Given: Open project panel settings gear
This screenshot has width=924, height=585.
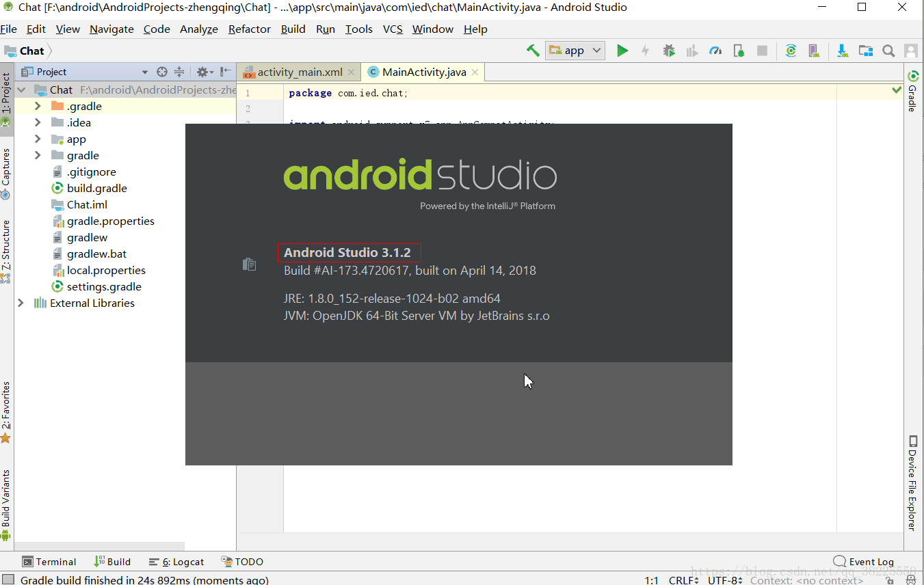Looking at the screenshot, I should coord(204,72).
